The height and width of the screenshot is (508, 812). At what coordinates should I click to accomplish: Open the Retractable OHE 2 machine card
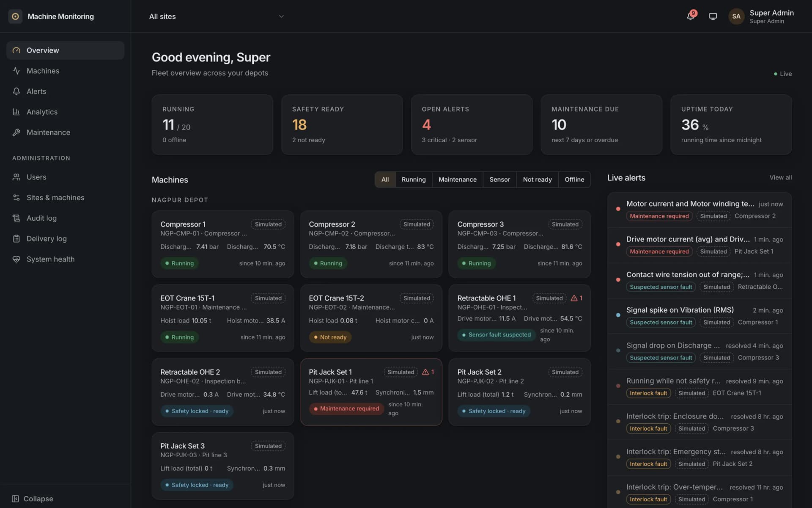coord(223,392)
